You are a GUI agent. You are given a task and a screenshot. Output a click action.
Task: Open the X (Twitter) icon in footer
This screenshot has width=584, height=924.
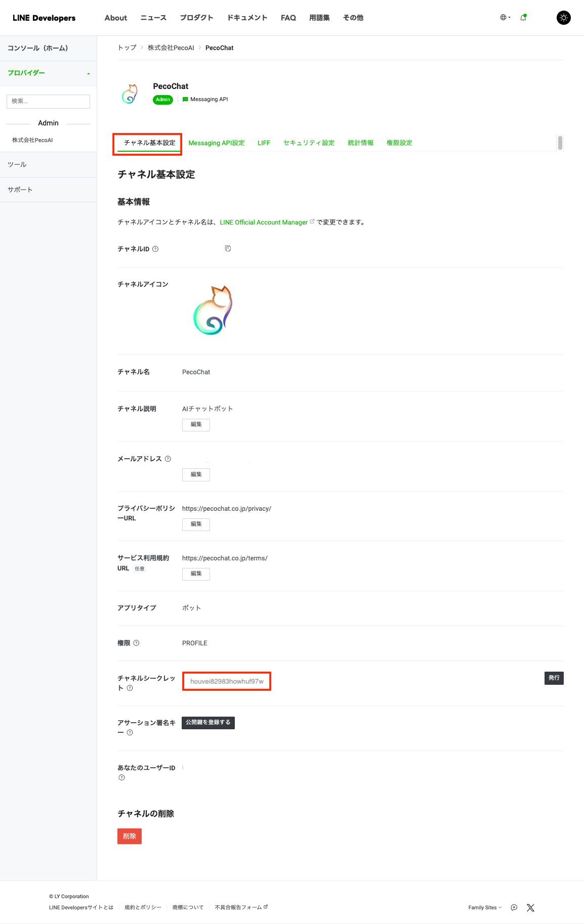(530, 908)
